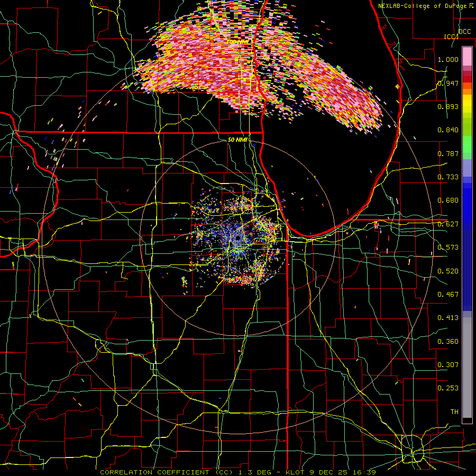This screenshot has width=476, height=476.
Task: Click the "DCC" label above the color scale
Action: point(464,32)
